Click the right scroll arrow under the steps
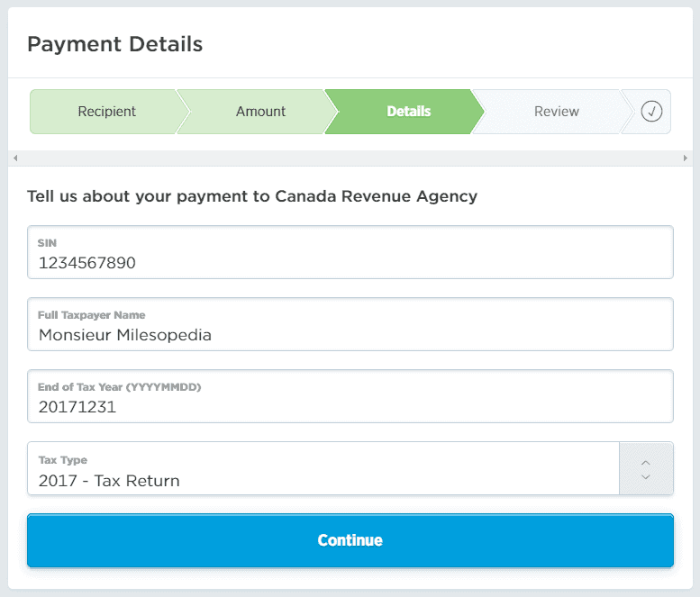 tap(685, 158)
